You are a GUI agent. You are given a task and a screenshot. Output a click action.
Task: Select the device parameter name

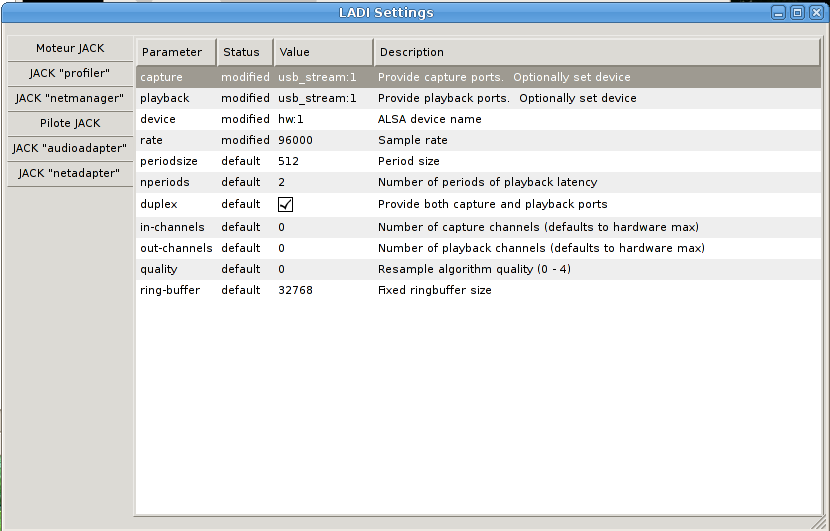[158, 119]
